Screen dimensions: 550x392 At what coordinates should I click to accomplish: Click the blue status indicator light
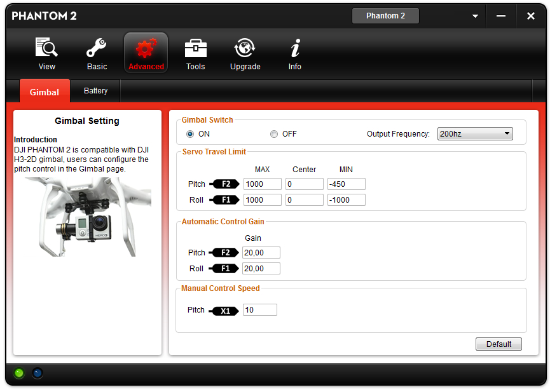pyautogui.click(x=38, y=373)
